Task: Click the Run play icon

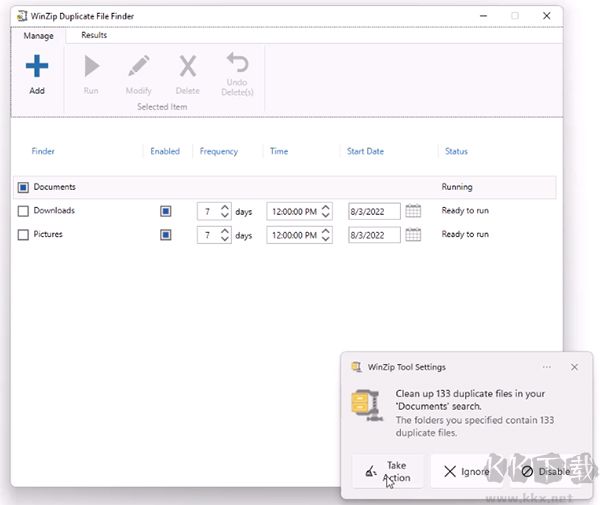Action: tap(91, 67)
